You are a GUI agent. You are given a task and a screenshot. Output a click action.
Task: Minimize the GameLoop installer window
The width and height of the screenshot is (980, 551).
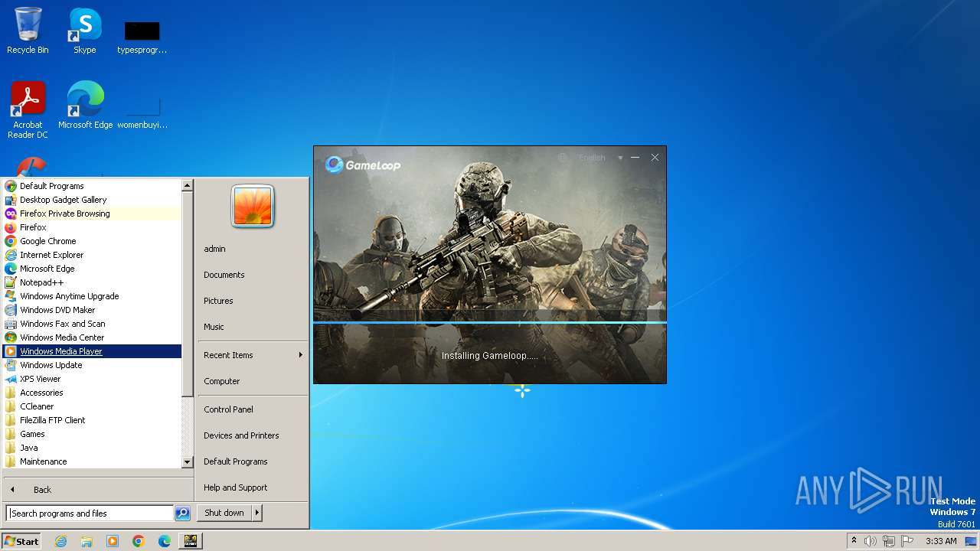635,158
